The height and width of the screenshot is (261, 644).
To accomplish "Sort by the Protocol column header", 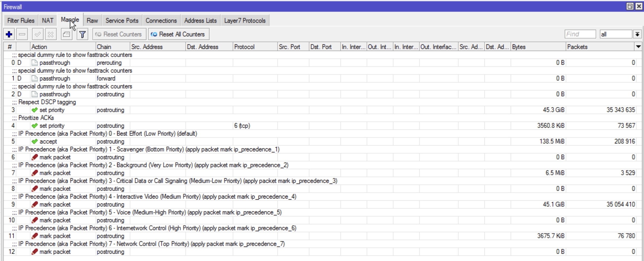I will pos(255,47).
